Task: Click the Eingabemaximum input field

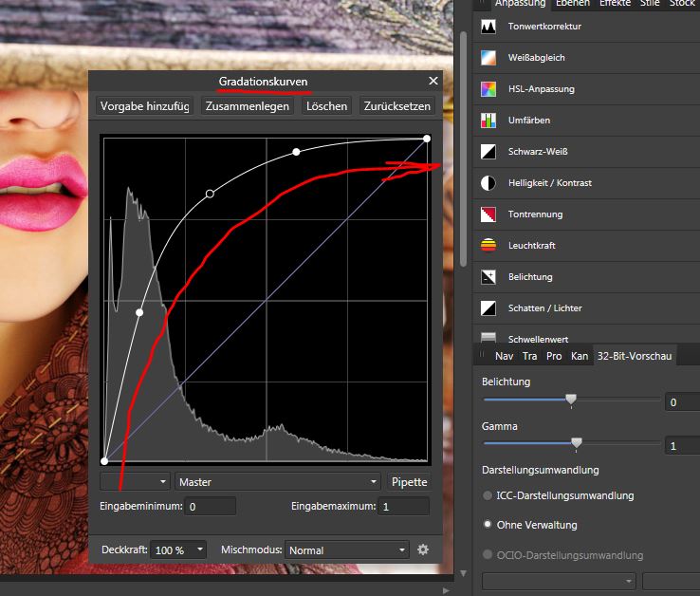Action: (x=403, y=507)
